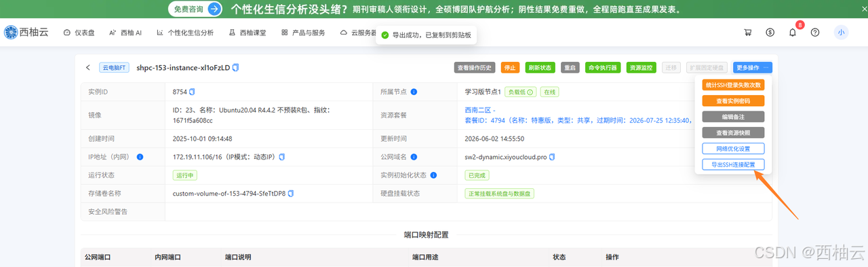Click the 在线 status tag
Viewport: 868px width, 267px height.
pyautogui.click(x=550, y=92)
